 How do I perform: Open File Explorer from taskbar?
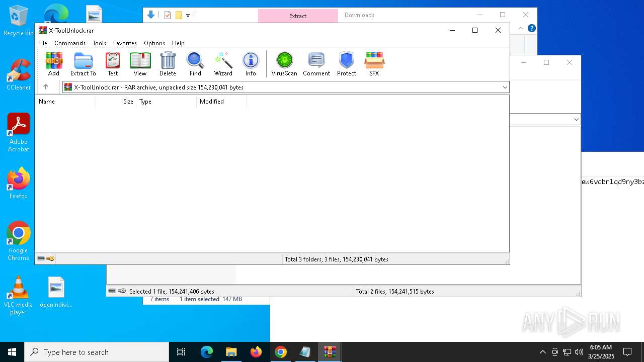(231, 352)
